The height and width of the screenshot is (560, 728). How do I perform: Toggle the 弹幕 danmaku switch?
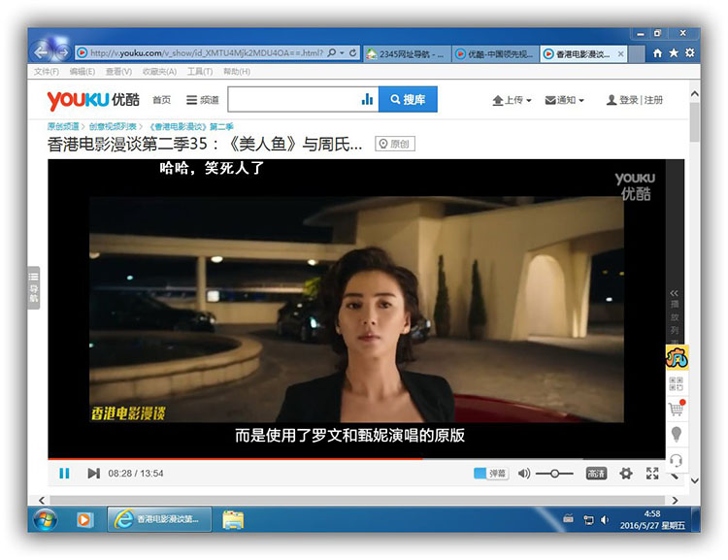491,474
